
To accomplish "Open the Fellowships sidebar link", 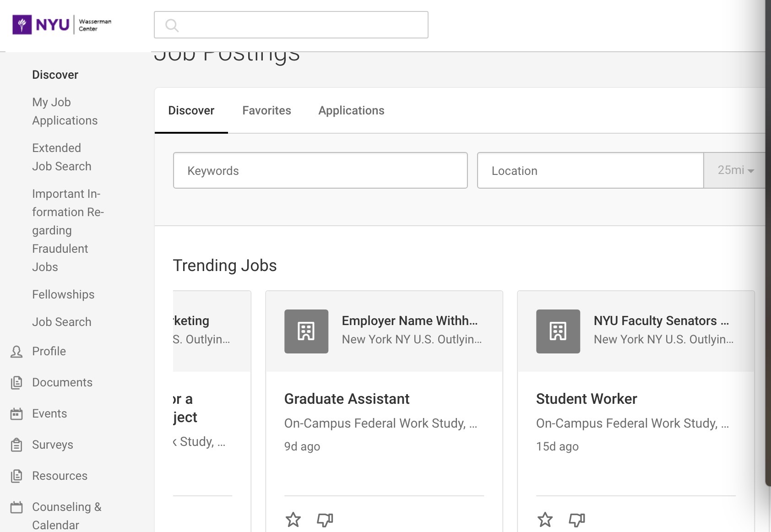I will pos(63,294).
